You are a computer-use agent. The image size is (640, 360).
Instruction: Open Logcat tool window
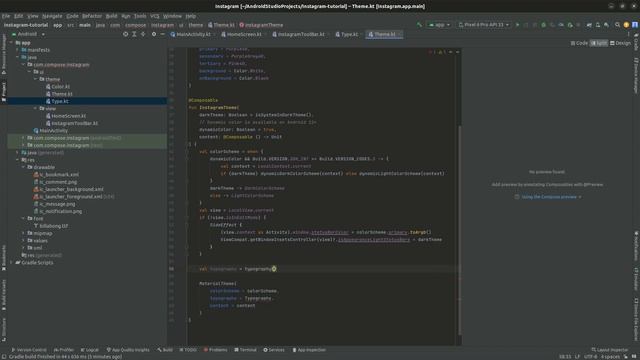(89, 350)
